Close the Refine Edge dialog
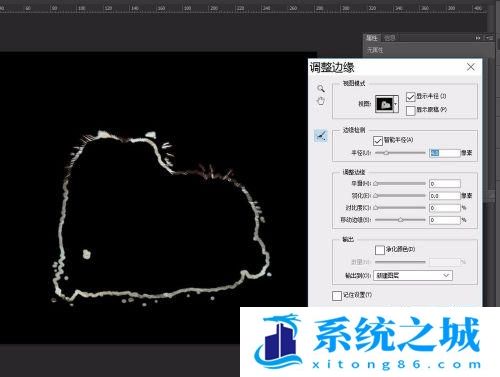The width and height of the screenshot is (500, 377). point(471,67)
